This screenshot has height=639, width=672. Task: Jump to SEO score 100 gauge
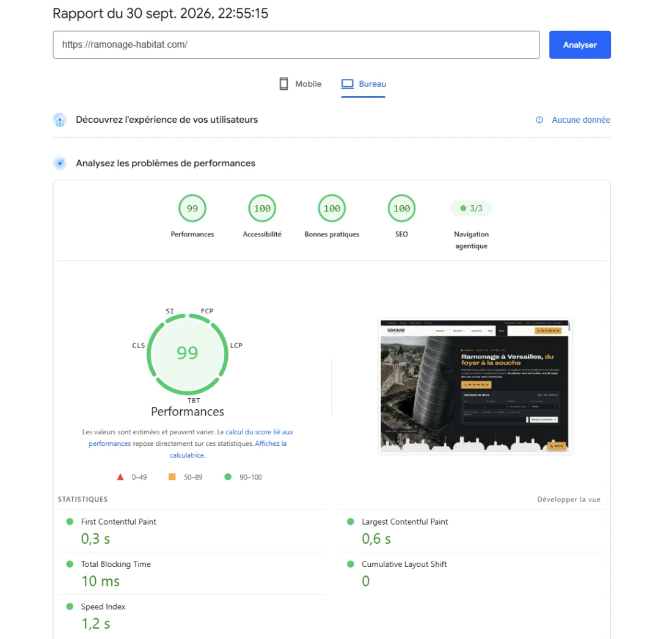click(401, 209)
